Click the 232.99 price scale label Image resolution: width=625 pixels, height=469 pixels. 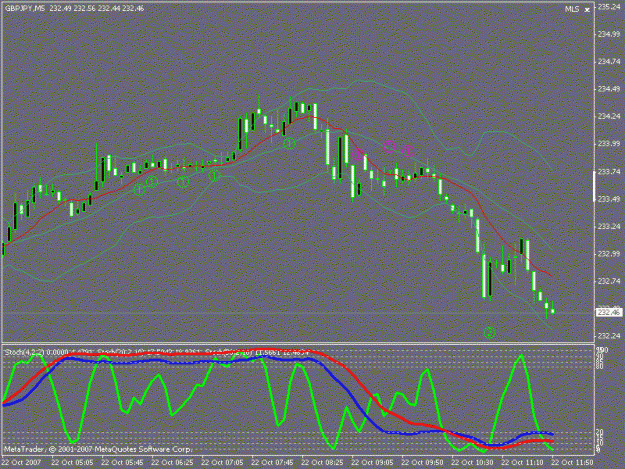[609, 254]
